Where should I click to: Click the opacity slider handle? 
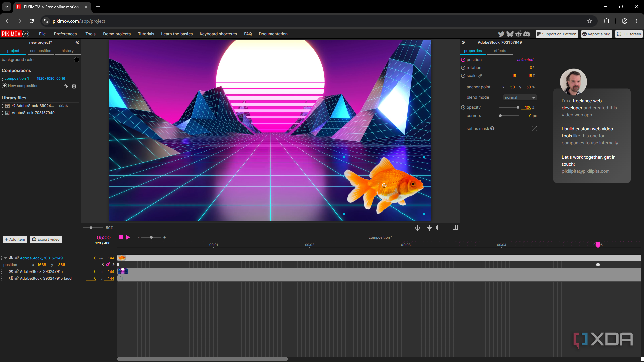point(518,107)
